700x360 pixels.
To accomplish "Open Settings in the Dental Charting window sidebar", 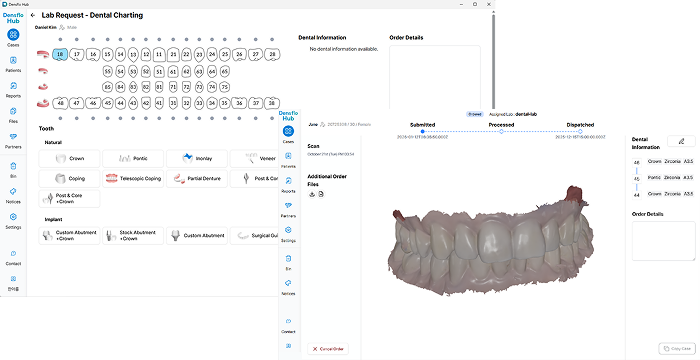I will 13,221.
